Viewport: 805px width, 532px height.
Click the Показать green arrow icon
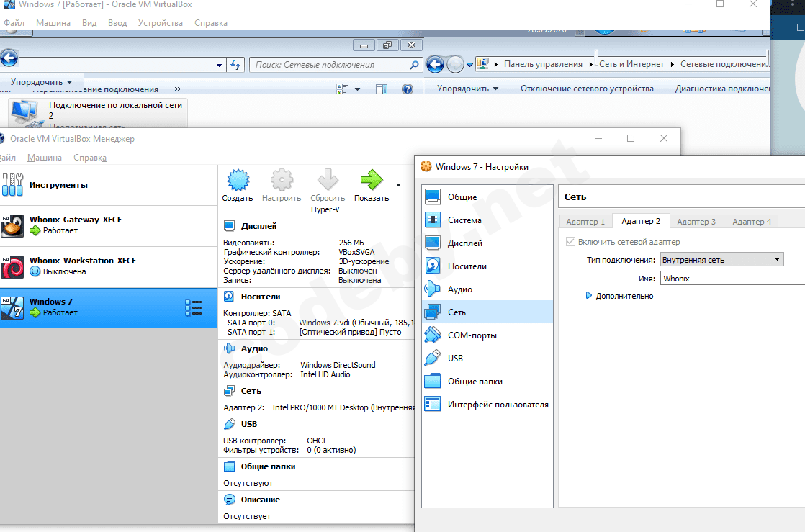372,181
